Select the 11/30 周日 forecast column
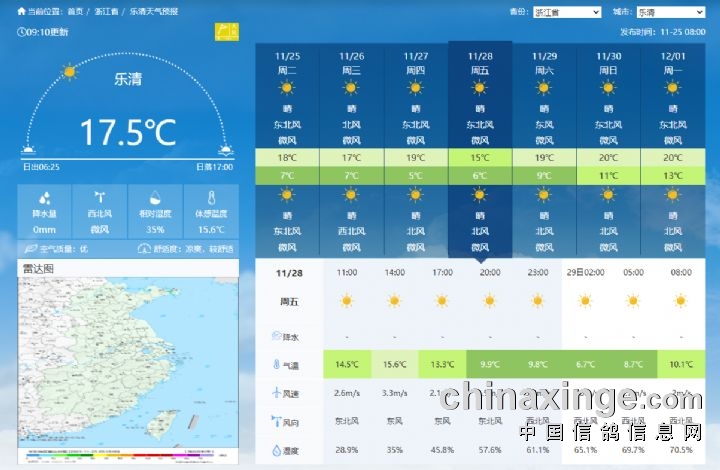 pyautogui.click(x=609, y=63)
